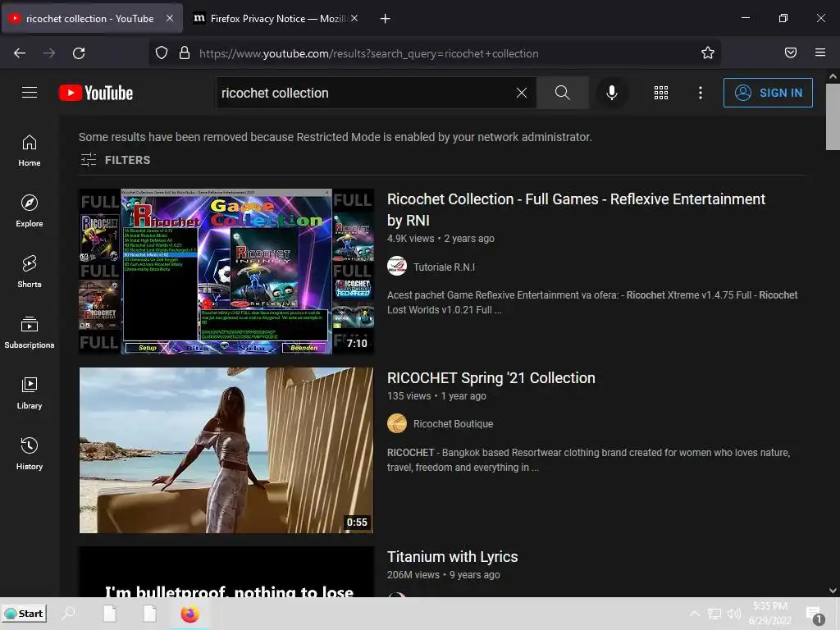Show hidden system tray icons chevron
Viewport: 840px width, 630px height.
(x=694, y=614)
